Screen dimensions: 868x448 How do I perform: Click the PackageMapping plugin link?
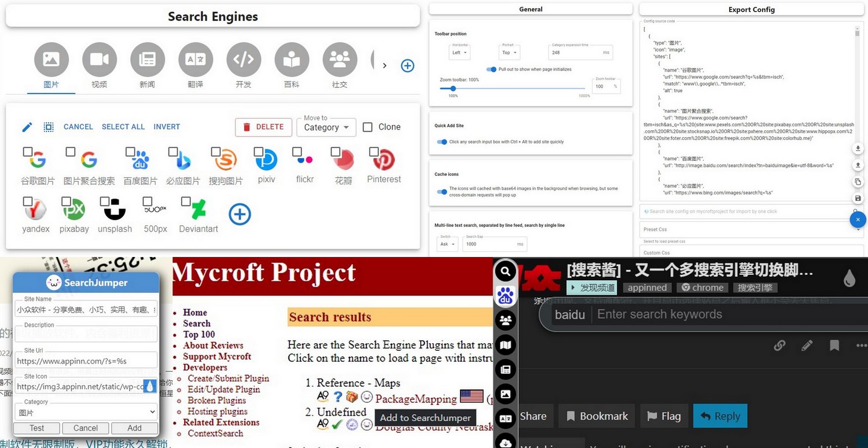tap(416, 399)
